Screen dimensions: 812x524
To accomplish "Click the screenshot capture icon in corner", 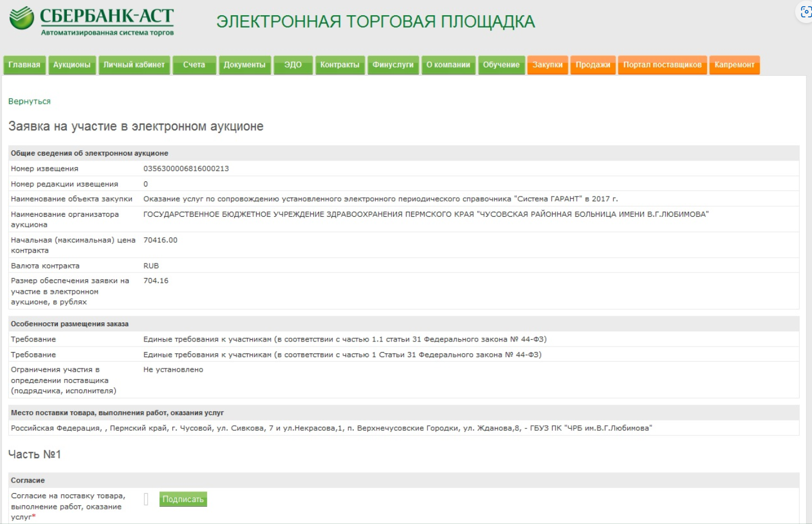I will click(806, 12).
